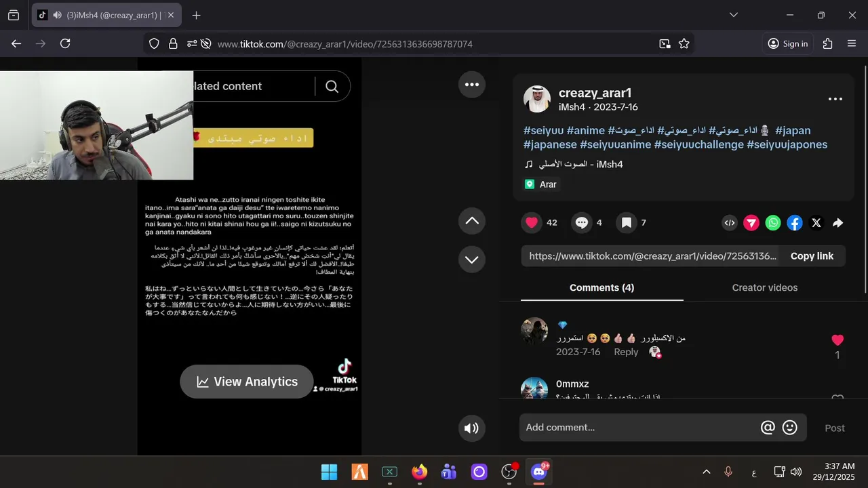Focus the Add comment field
The height and width of the screenshot is (488, 868).
tap(637, 428)
